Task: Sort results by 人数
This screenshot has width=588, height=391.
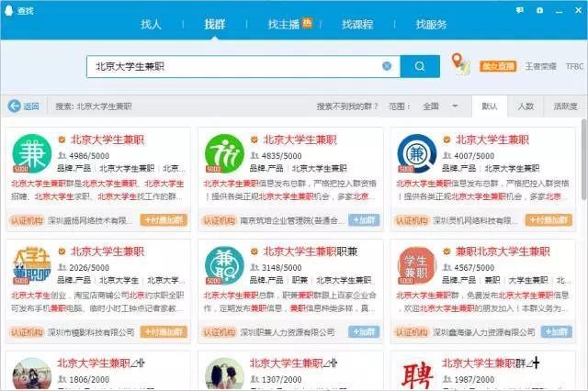Action: click(x=525, y=106)
